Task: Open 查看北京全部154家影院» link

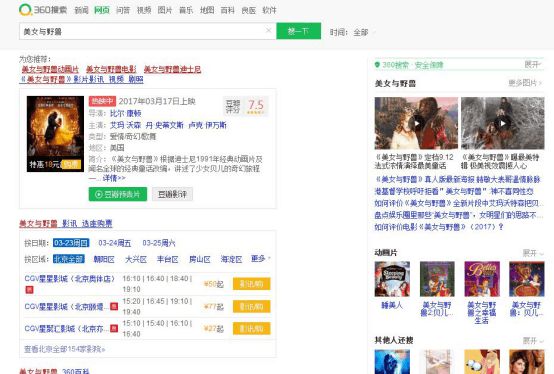Action: [65, 349]
